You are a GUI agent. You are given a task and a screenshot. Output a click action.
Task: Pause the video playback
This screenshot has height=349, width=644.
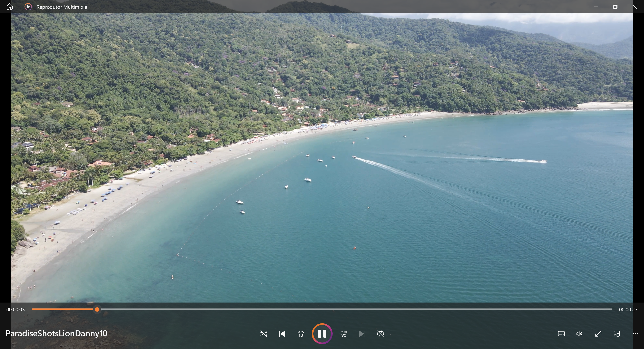point(322,334)
